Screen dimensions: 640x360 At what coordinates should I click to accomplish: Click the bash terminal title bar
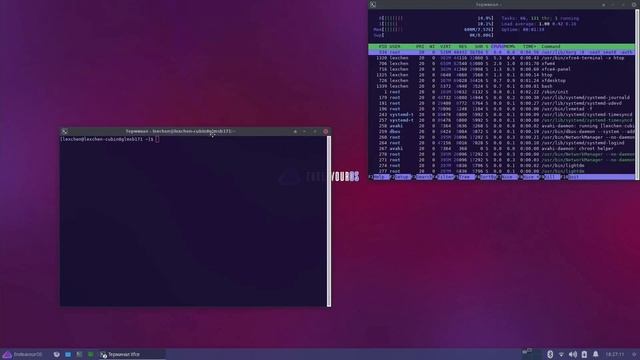tap(180, 131)
